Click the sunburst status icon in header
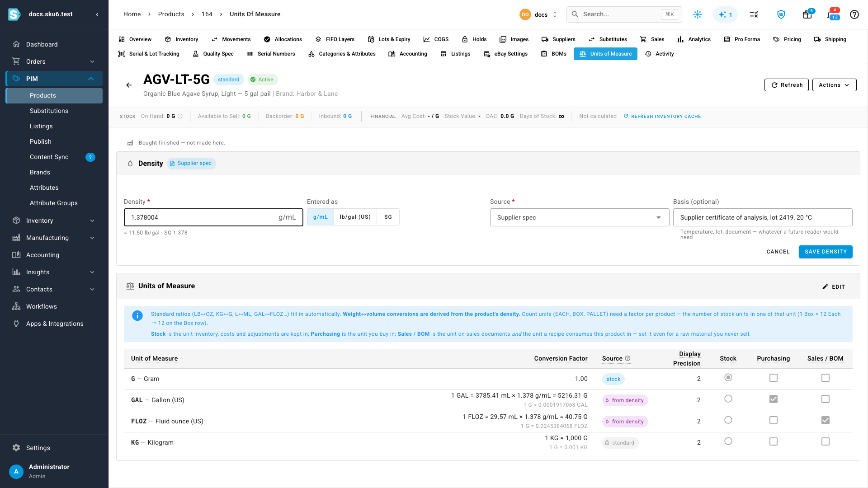The height and width of the screenshot is (488, 868). click(x=698, y=14)
